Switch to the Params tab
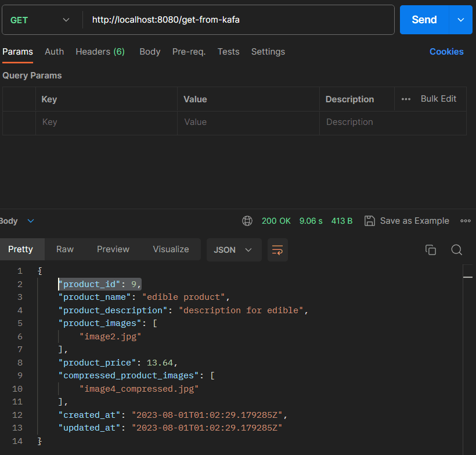 17,52
